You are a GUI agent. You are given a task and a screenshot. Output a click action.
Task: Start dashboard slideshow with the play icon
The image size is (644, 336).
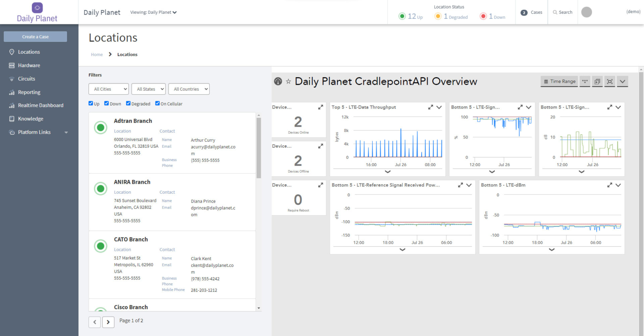pyautogui.click(x=597, y=81)
